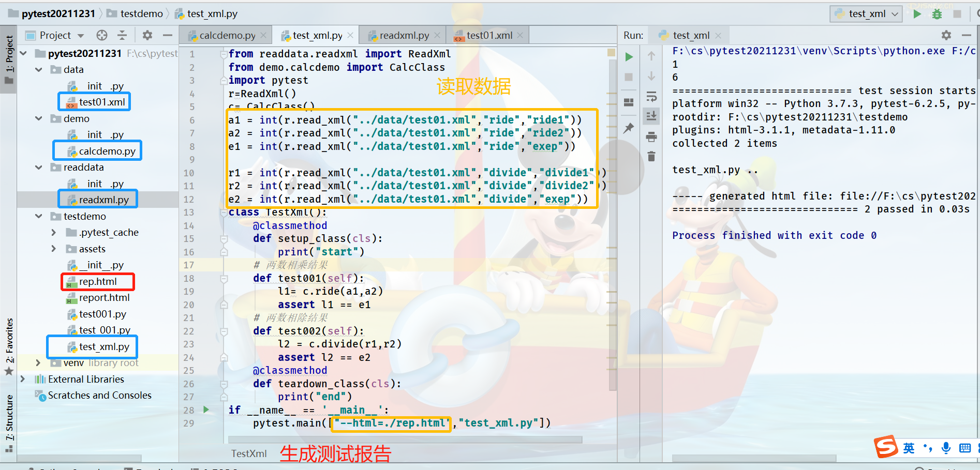Open the Structure tool window side tab
The width and height of the screenshot is (980, 470).
point(9,423)
